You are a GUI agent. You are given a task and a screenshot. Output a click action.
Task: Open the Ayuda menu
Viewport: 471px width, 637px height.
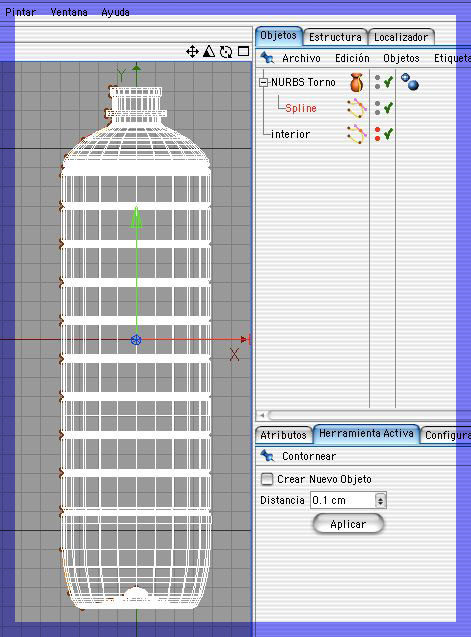point(115,12)
